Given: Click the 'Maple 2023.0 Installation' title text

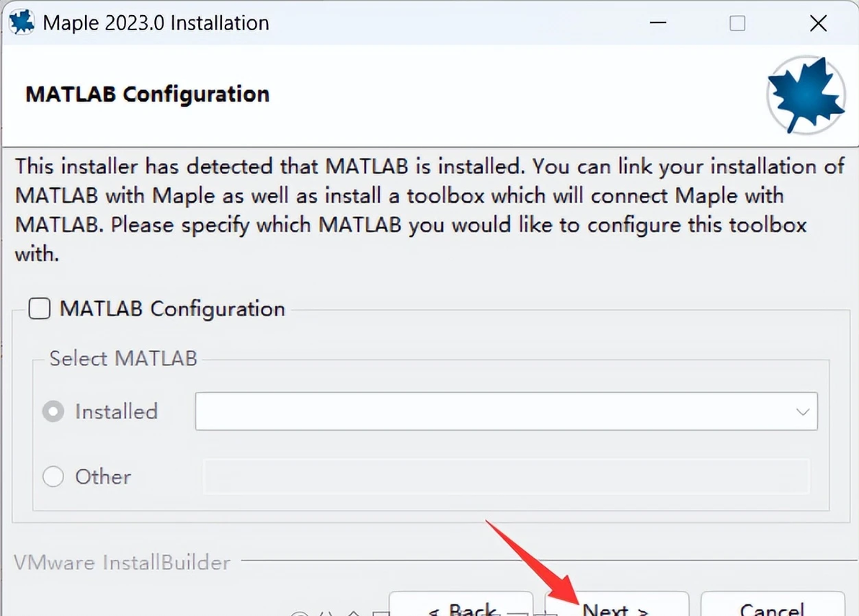Looking at the screenshot, I should tap(156, 23).
